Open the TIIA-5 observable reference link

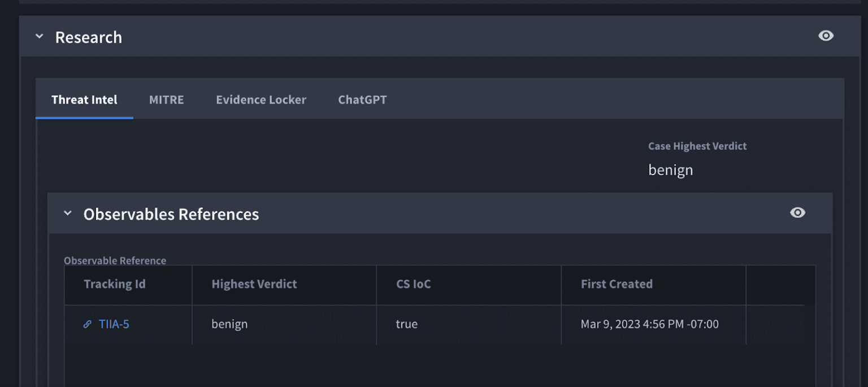pyautogui.click(x=114, y=324)
